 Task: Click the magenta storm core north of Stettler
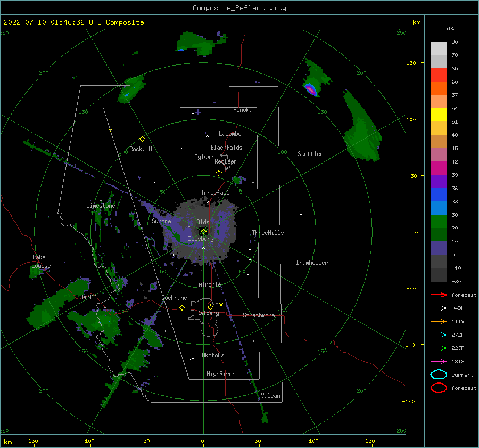click(310, 89)
